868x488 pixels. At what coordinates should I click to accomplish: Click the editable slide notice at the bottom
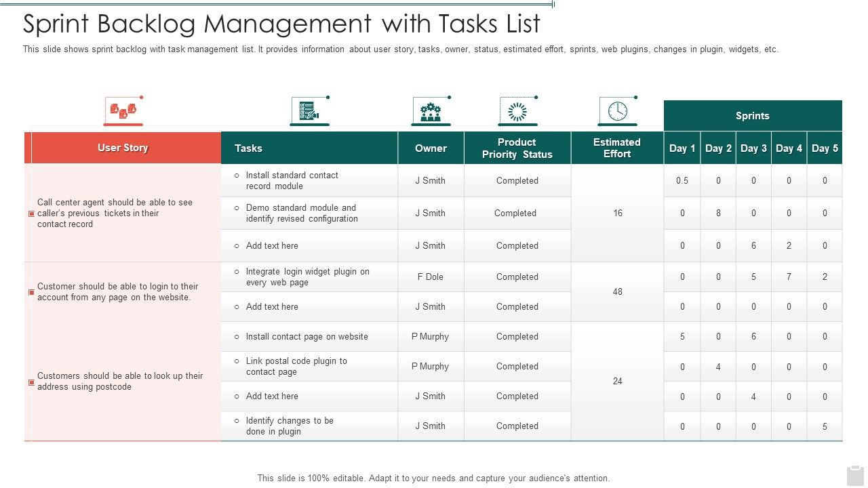point(433,477)
